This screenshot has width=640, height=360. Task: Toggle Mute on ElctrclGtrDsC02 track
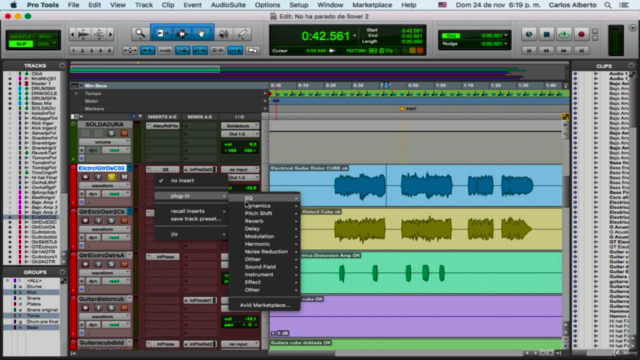[x=124, y=177]
